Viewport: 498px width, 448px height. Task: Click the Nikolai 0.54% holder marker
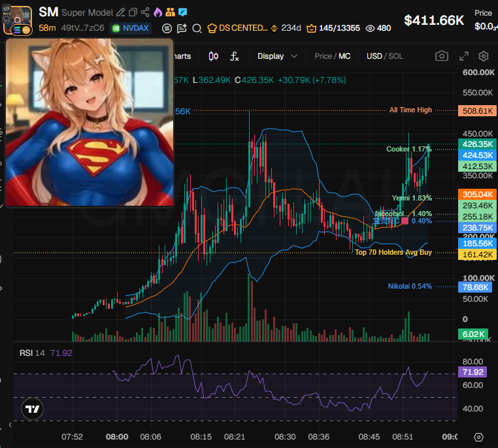point(410,286)
